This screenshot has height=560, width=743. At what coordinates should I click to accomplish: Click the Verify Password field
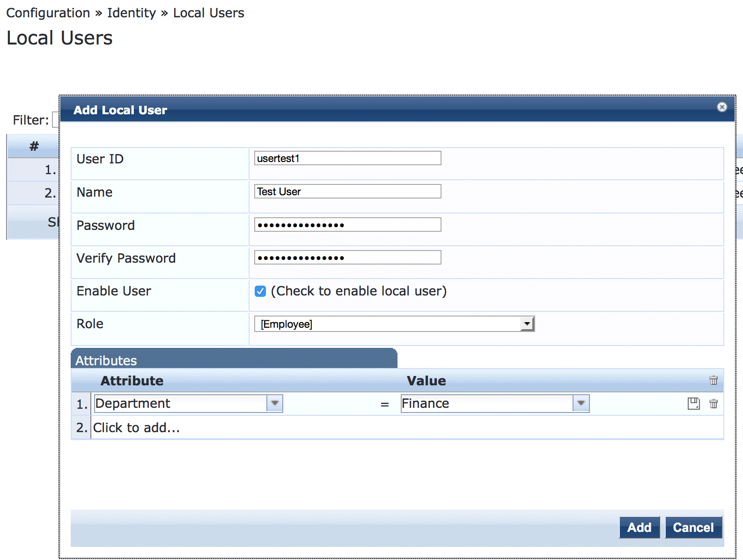click(x=347, y=258)
